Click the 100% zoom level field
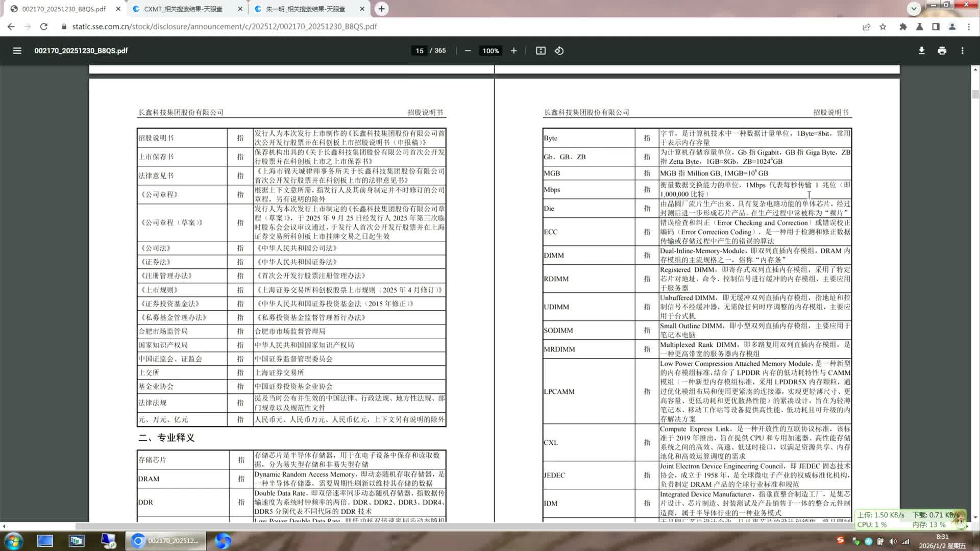 (491, 51)
